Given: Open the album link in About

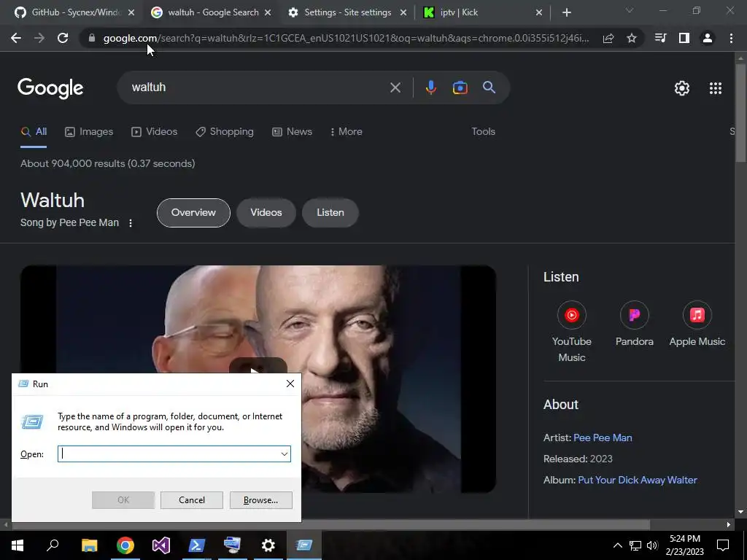Looking at the screenshot, I should pos(638,480).
